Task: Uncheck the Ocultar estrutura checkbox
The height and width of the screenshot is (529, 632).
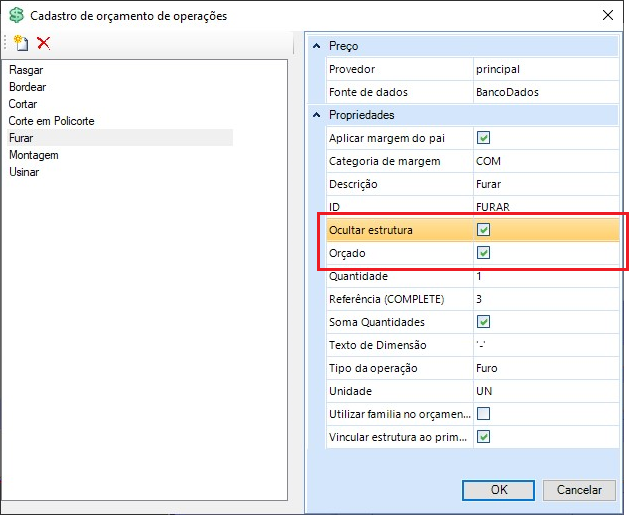Action: [x=483, y=230]
